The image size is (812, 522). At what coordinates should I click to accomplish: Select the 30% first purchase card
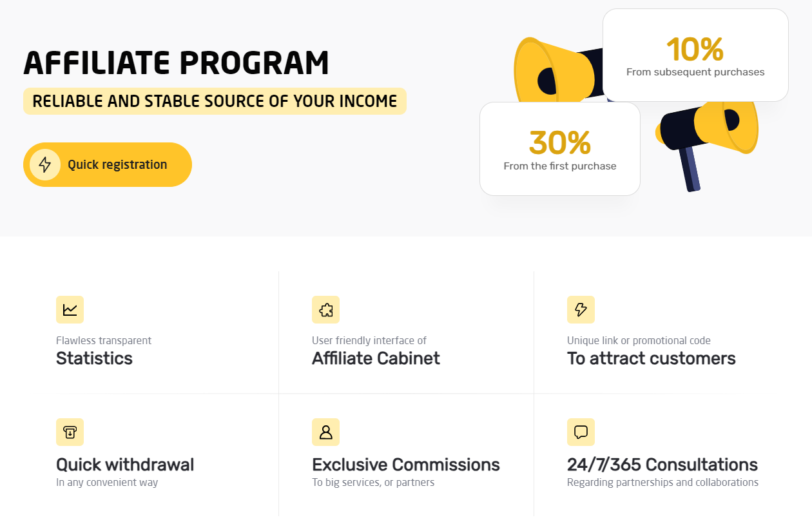coord(560,149)
